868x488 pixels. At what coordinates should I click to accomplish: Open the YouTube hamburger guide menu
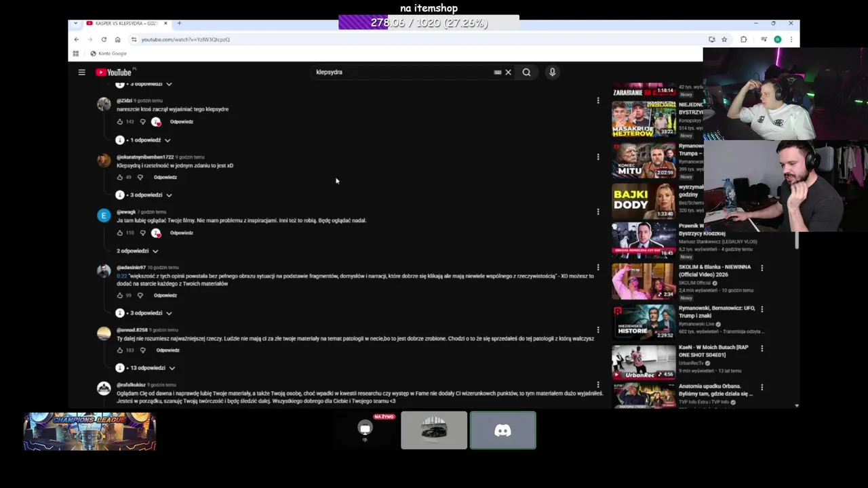81,72
